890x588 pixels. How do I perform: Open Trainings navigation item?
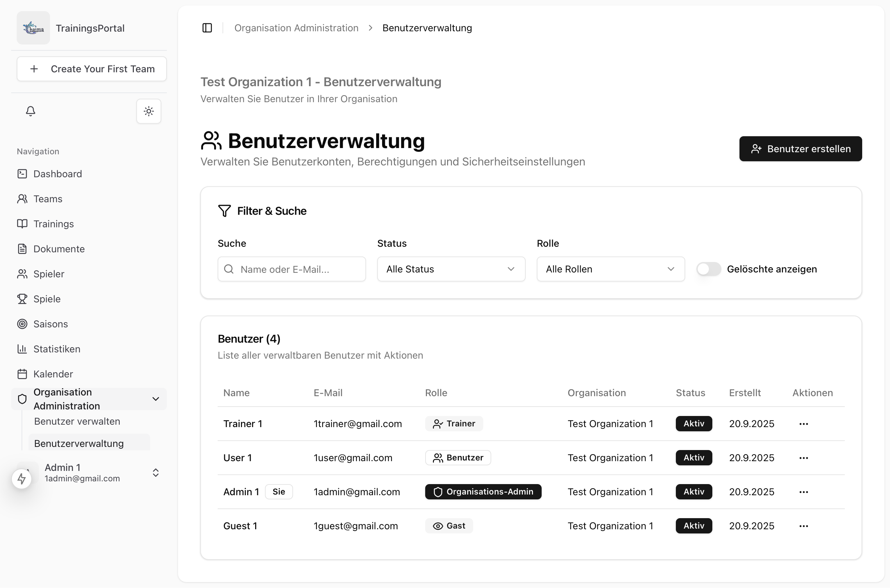click(x=89, y=224)
